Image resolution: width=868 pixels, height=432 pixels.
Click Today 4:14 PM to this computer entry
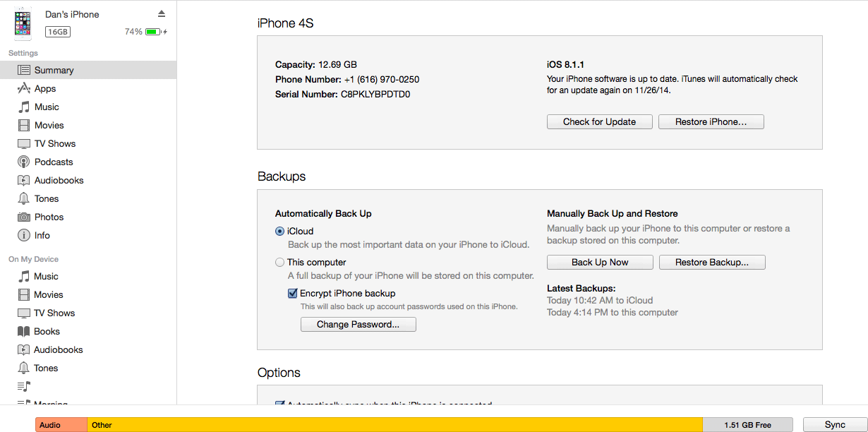tap(613, 312)
